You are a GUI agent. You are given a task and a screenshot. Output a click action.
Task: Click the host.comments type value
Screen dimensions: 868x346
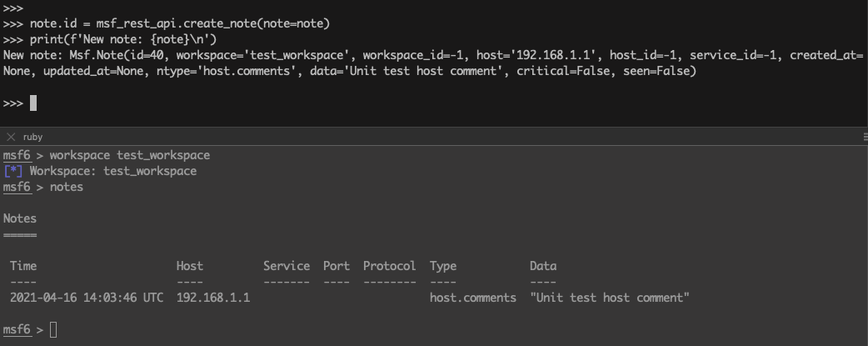point(473,298)
